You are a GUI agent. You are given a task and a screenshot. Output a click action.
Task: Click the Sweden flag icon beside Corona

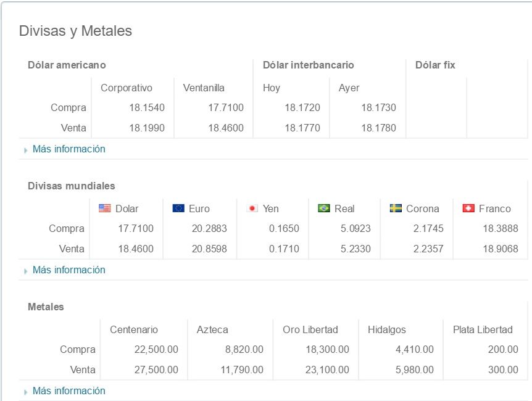coord(396,209)
